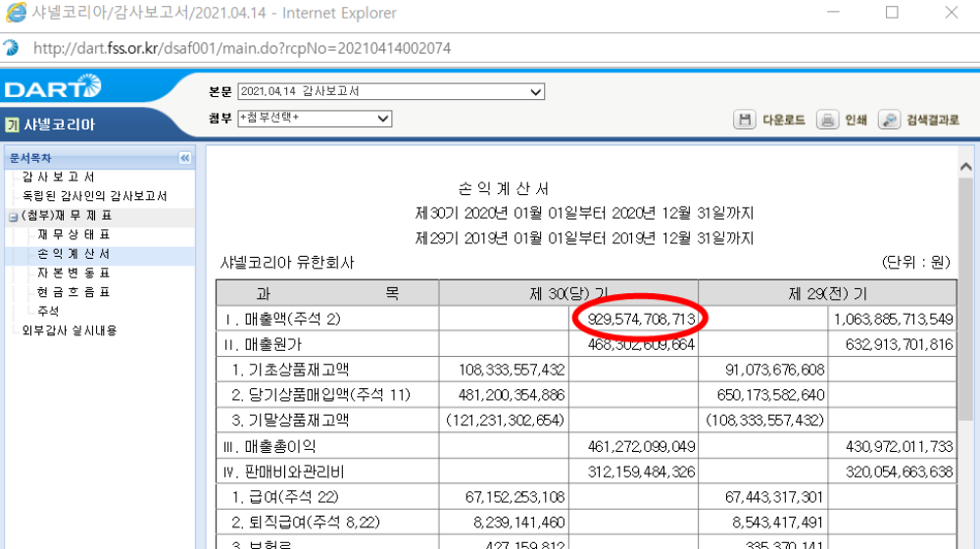Click the value 481,200,354,886
This screenshot has width=980, height=549.
pyautogui.click(x=512, y=395)
